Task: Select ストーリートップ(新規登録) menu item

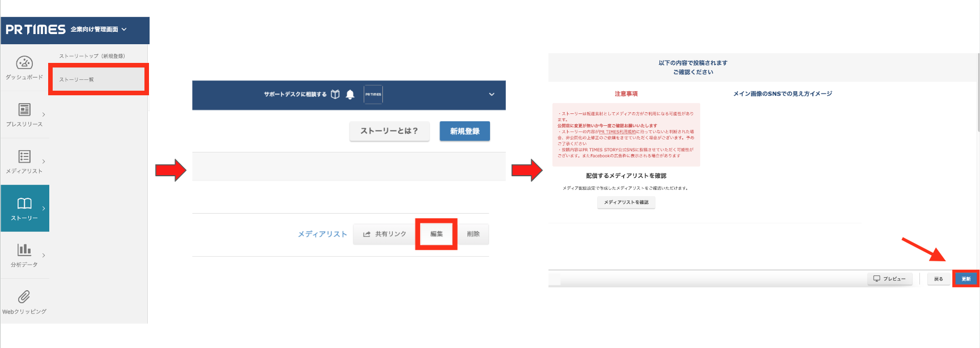Action: (92, 56)
